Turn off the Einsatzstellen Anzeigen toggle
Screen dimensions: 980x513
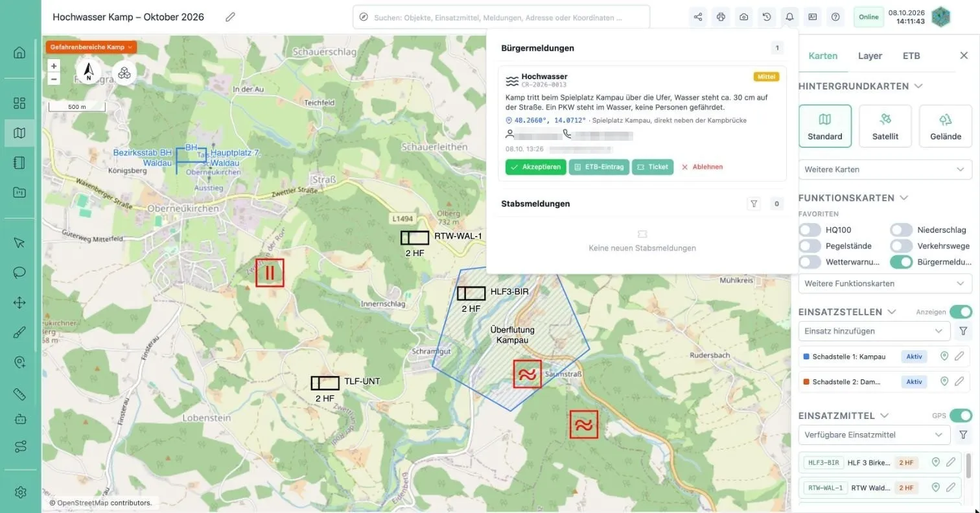click(961, 312)
